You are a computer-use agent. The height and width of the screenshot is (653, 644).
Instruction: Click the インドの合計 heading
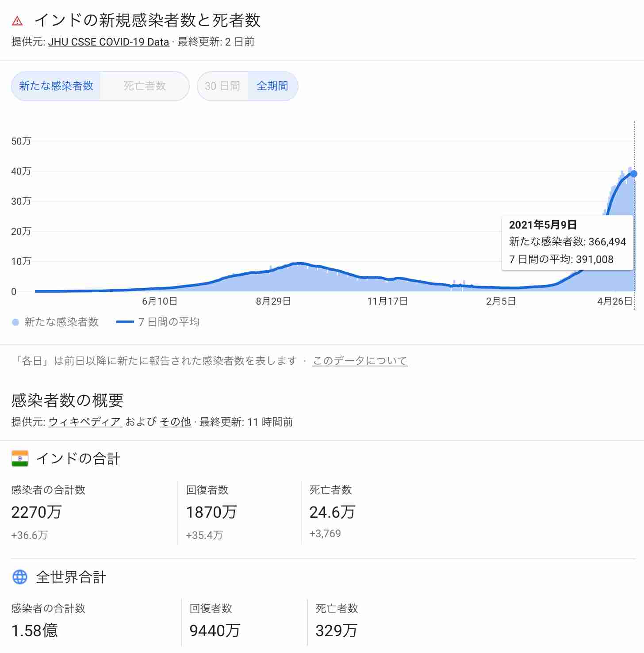click(x=78, y=458)
